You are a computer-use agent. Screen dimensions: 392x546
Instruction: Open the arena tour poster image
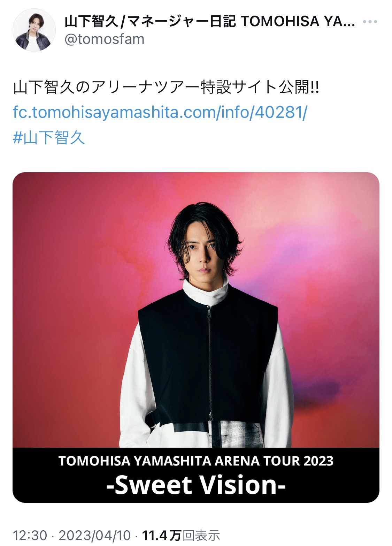pos(196,337)
